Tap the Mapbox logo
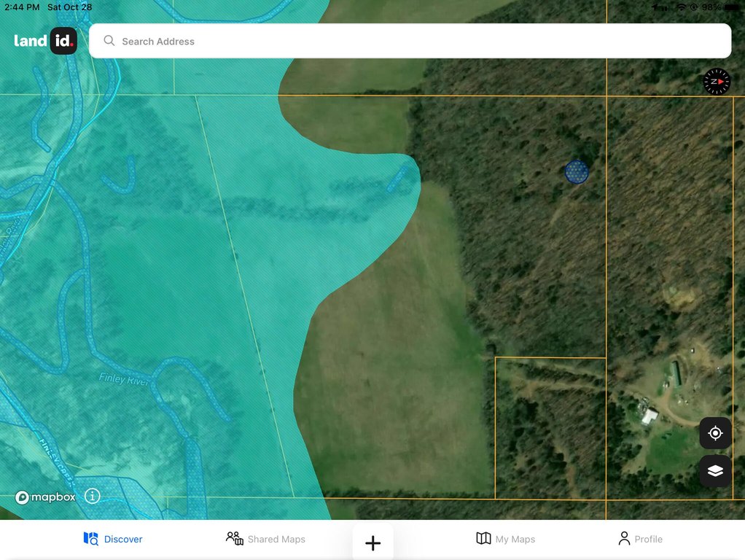Viewport: 745px width, 560px height. [45, 497]
